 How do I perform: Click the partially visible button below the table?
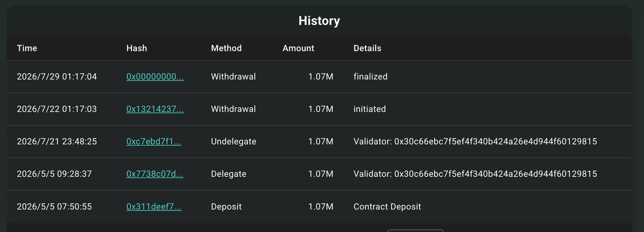[415, 230]
